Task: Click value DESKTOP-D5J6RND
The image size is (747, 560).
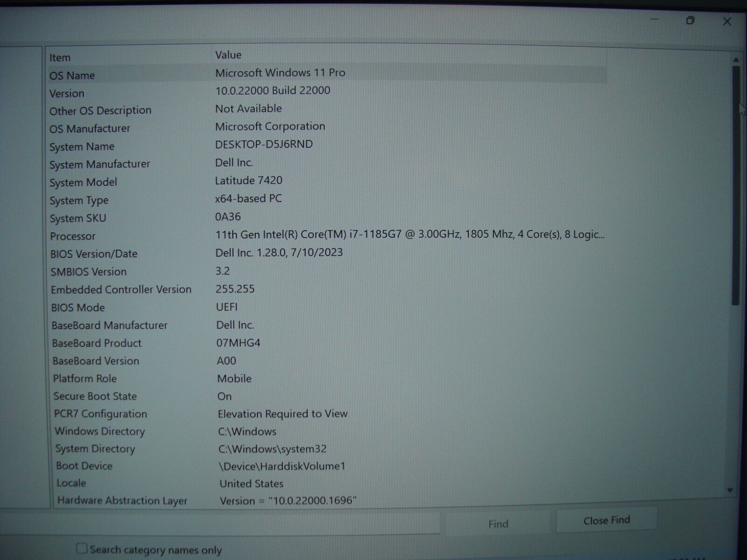Action: point(264,144)
